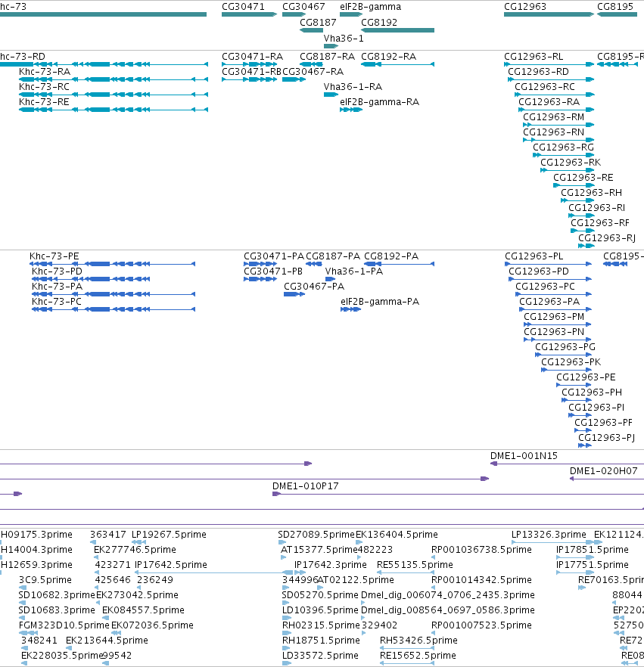This screenshot has height=667, width=644.
Task: Select the Khc-73-PD protein label
Action: [57, 271]
